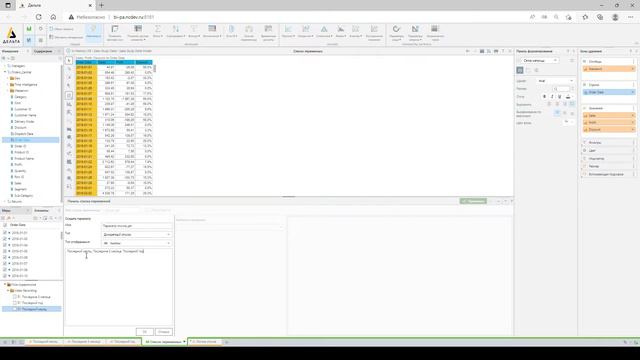Screen dimensions: 640x360
Task: Select the Sub-Category field in tree
Action: coord(24,196)
